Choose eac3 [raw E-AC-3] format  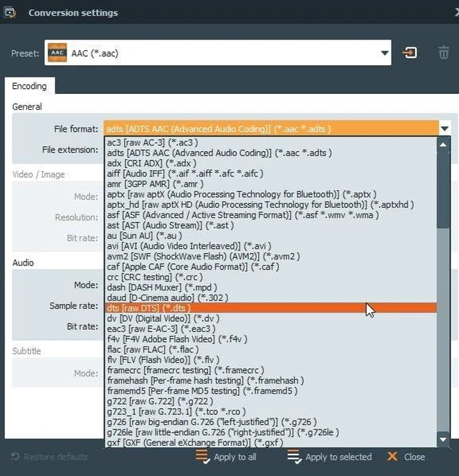(270, 328)
